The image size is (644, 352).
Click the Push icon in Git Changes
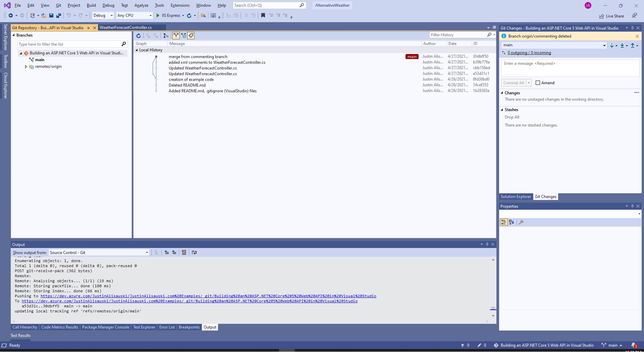(633, 45)
